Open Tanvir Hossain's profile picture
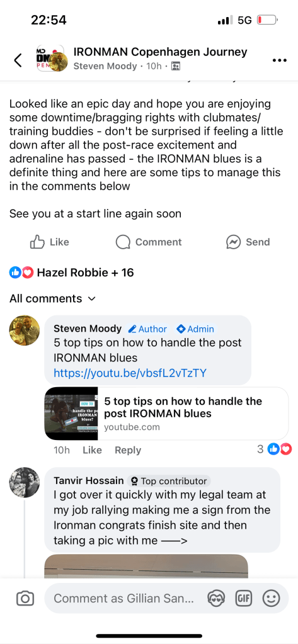The height and width of the screenshot is (644, 298). pyautogui.click(x=24, y=482)
